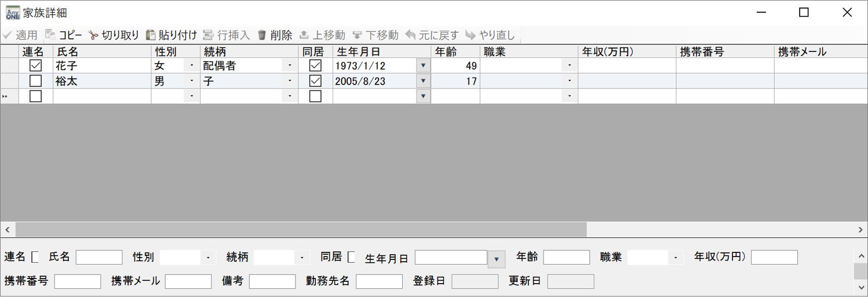The width and height of the screenshot is (868, 297).
Task: Open date picker in the empty new row
Action: pos(424,96)
